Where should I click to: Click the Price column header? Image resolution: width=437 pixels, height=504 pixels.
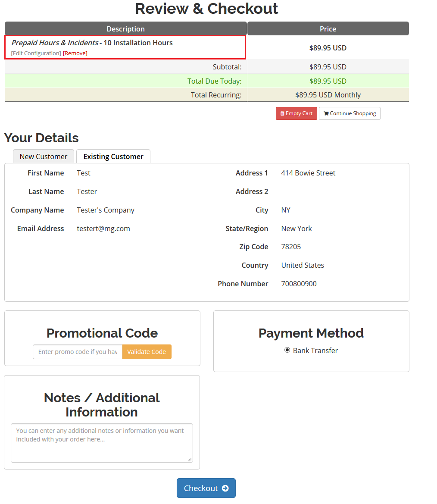(328, 29)
